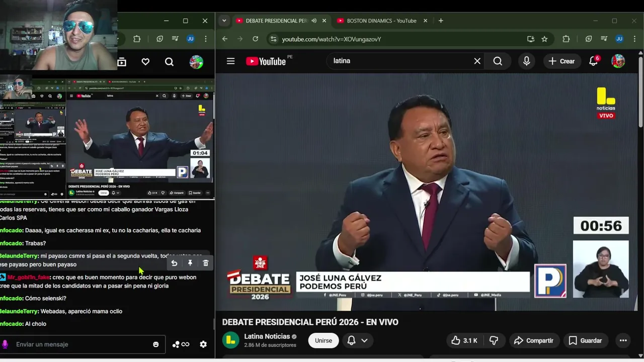Expand the notification bell dropdown beside Unirse
The height and width of the screenshot is (362, 644).
[364, 340]
